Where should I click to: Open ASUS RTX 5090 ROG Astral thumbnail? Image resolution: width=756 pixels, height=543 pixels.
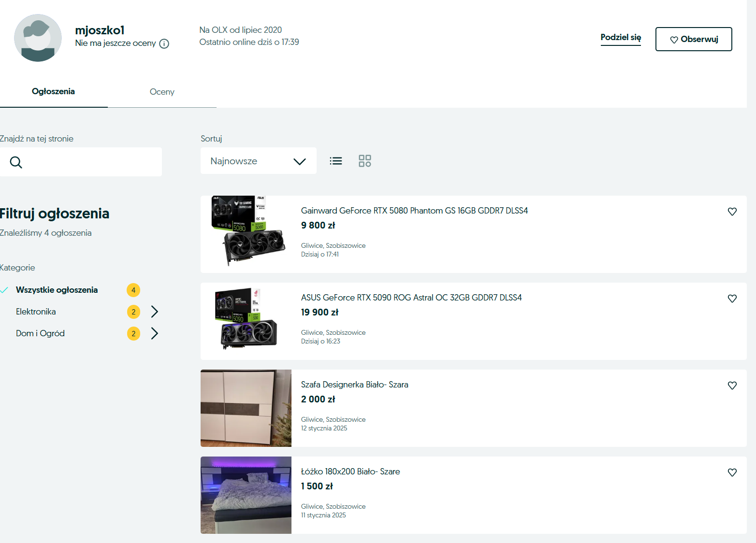click(246, 321)
